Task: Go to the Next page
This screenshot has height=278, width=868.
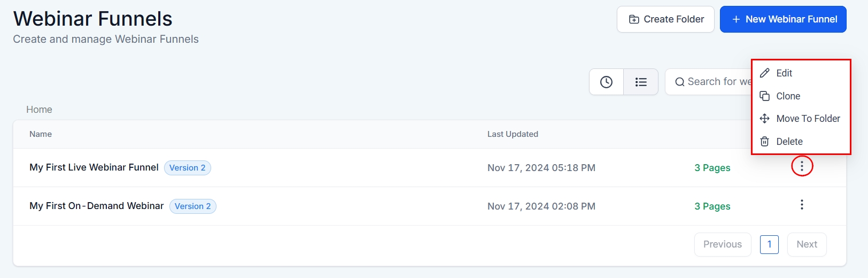Action: 807,244
